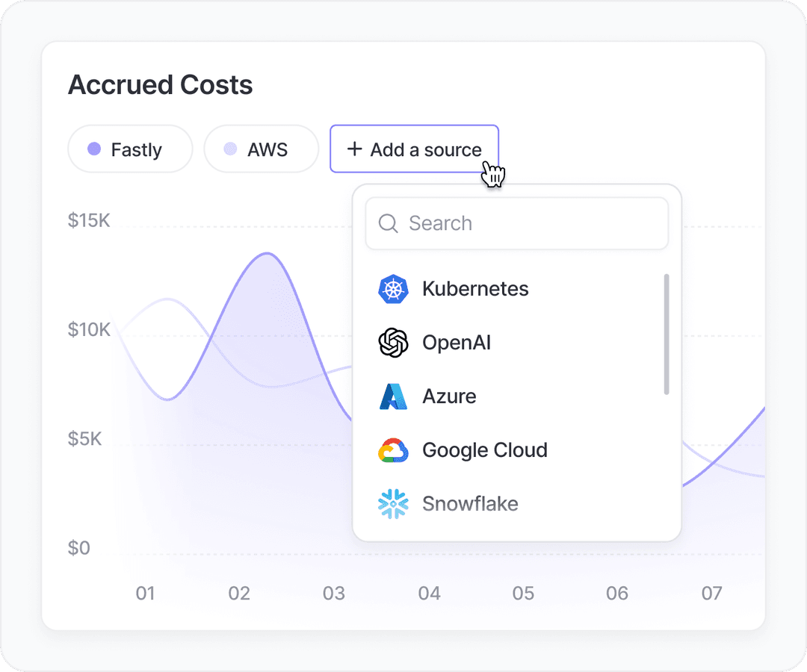Toggle the AWS source chip

[x=261, y=149]
